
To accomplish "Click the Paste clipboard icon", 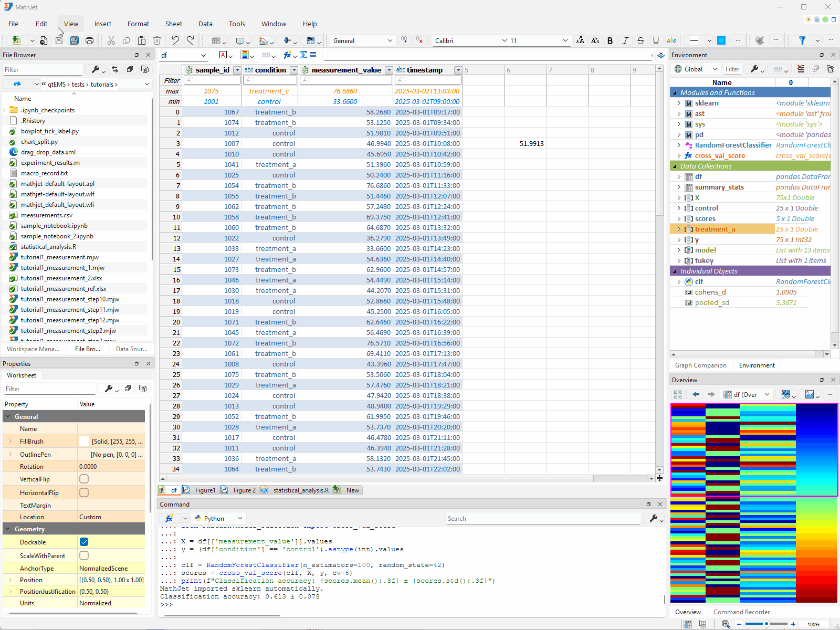I will (x=141, y=40).
